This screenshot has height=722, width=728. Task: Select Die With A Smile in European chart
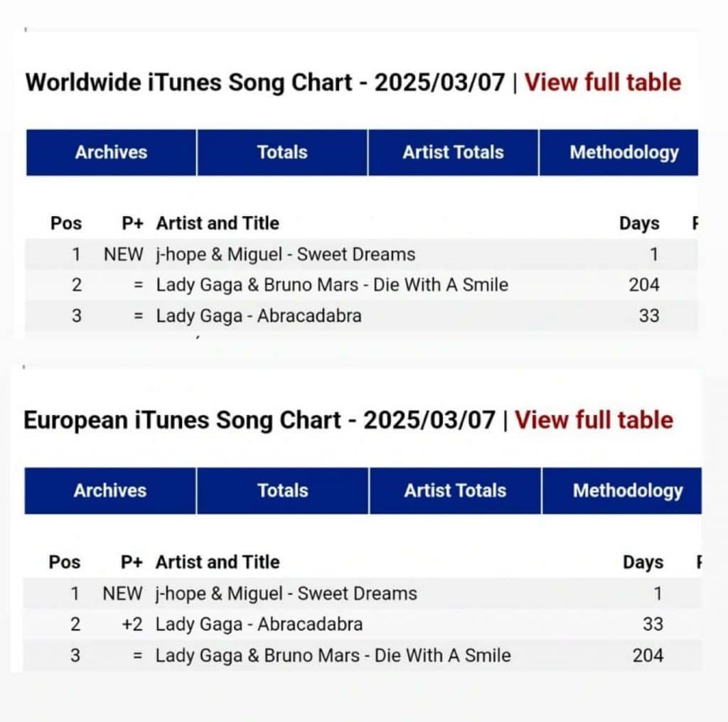click(333, 655)
